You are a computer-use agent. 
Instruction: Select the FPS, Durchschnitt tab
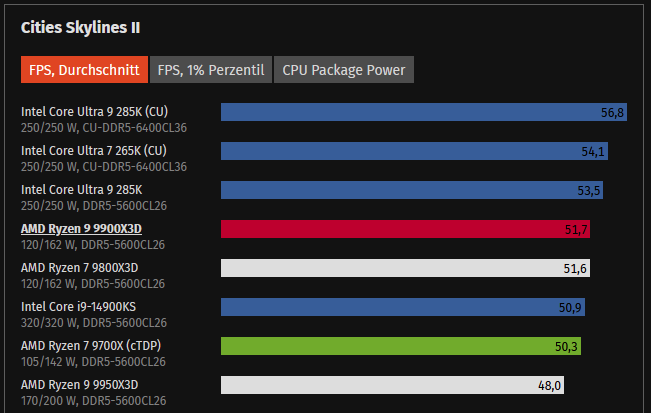click(84, 70)
